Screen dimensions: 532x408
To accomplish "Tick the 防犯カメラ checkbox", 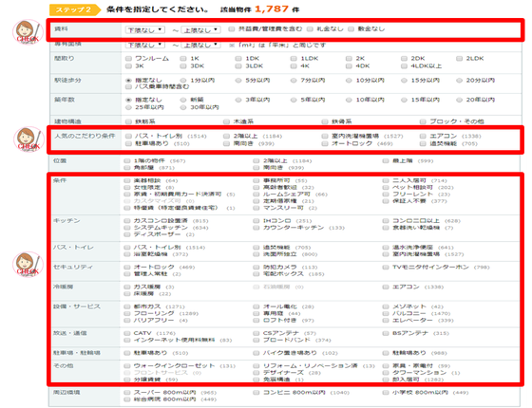I will tap(256, 268).
